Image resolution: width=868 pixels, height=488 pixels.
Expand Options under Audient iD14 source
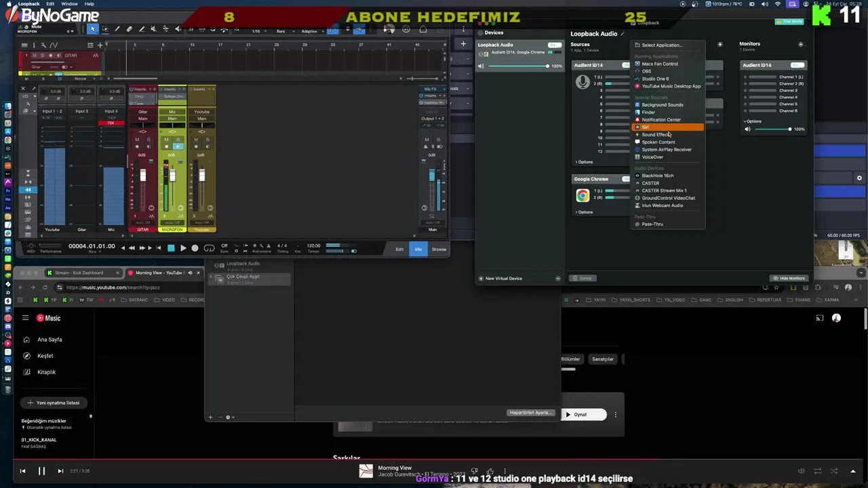tap(584, 162)
